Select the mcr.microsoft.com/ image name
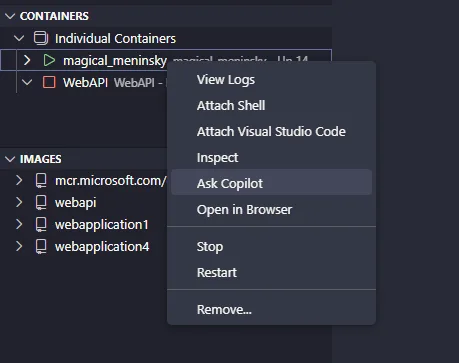Image resolution: width=459 pixels, height=363 pixels. tap(111, 181)
